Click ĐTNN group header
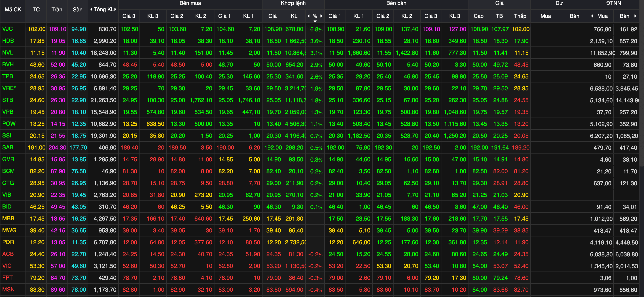 click(x=614, y=3)
